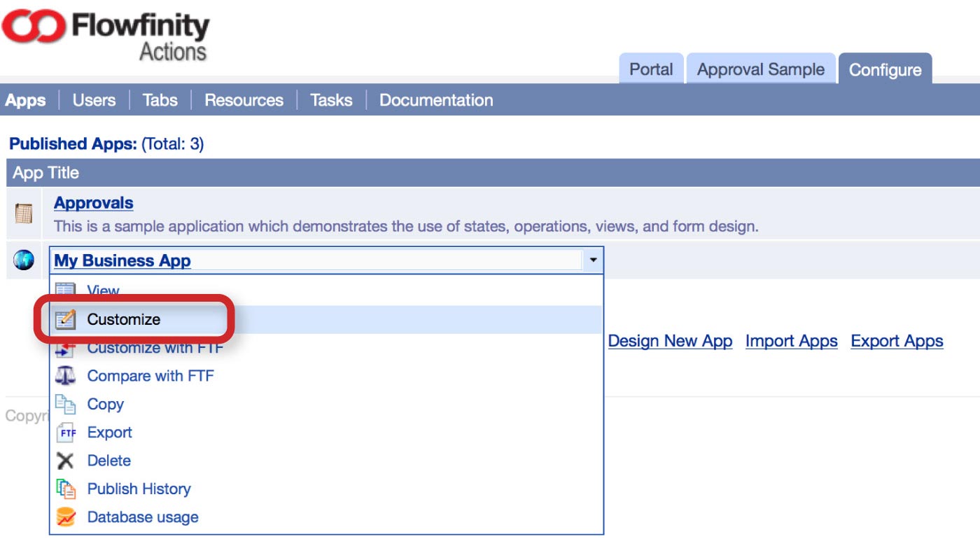Screen dimensions: 980x560
Task: Select Customize in the dropdown menu
Action: click(124, 319)
